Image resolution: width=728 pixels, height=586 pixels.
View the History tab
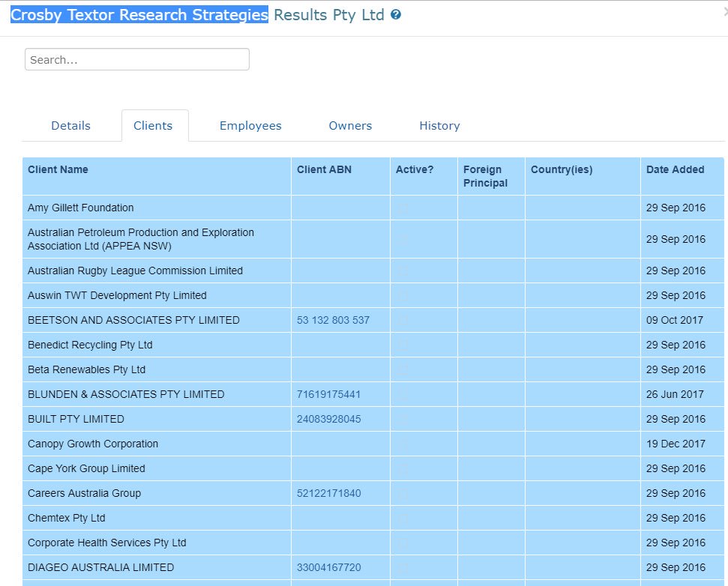[x=439, y=126]
